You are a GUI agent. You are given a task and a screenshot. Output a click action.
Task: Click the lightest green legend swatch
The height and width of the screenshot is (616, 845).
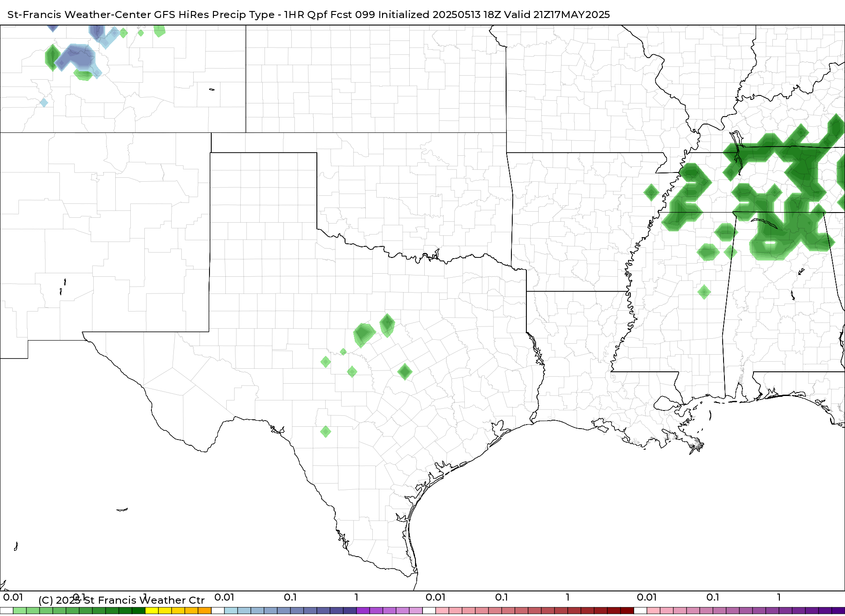pyautogui.click(x=20, y=611)
